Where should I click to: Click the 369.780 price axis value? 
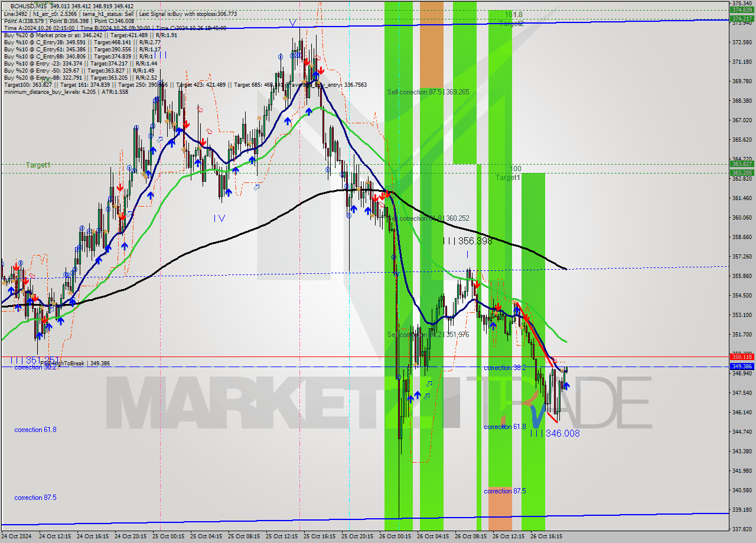742,81
